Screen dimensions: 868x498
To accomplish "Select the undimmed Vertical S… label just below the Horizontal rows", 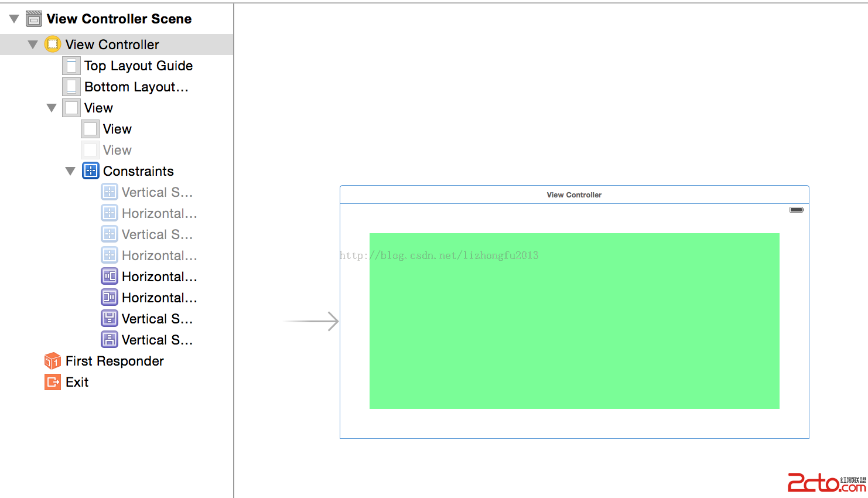I will coord(157,319).
